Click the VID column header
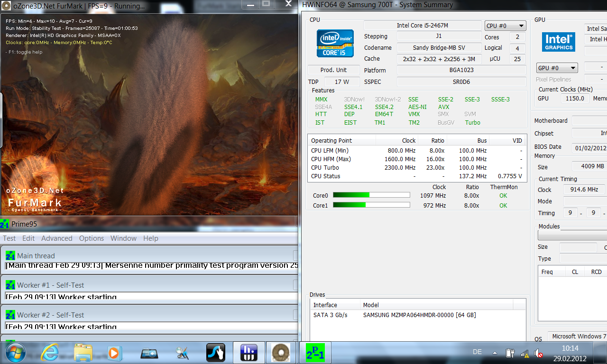Image resolution: width=607 pixels, height=364 pixels. [x=507, y=141]
